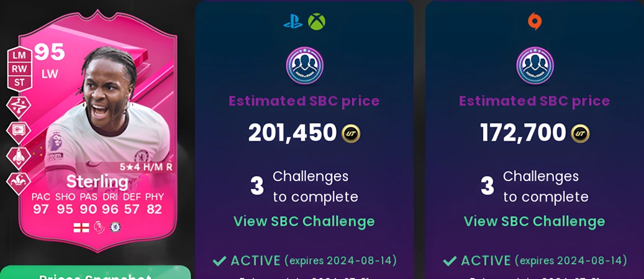Click the ACTIVE checkmark in PC panel
The width and height of the screenshot is (644, 279).
click(x=450, y=260)
